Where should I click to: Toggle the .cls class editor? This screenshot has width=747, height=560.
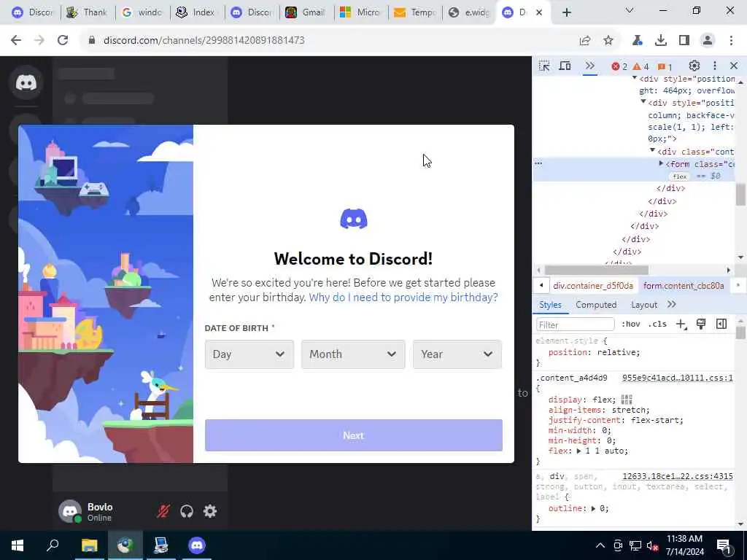pos(657,324)
